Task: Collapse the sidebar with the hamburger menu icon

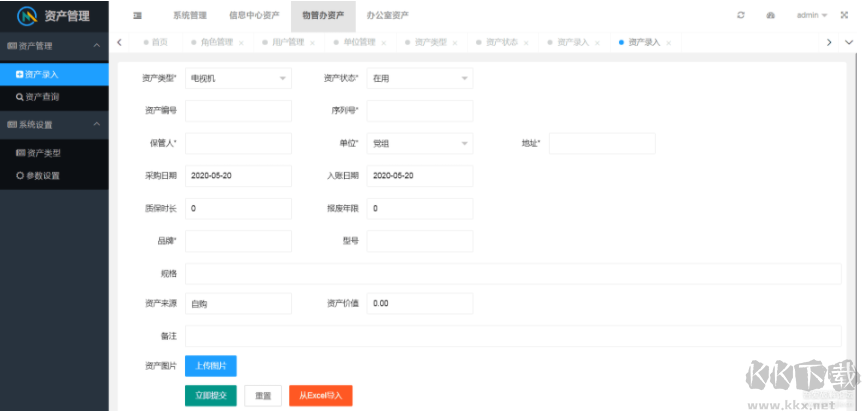Action: 137,16
